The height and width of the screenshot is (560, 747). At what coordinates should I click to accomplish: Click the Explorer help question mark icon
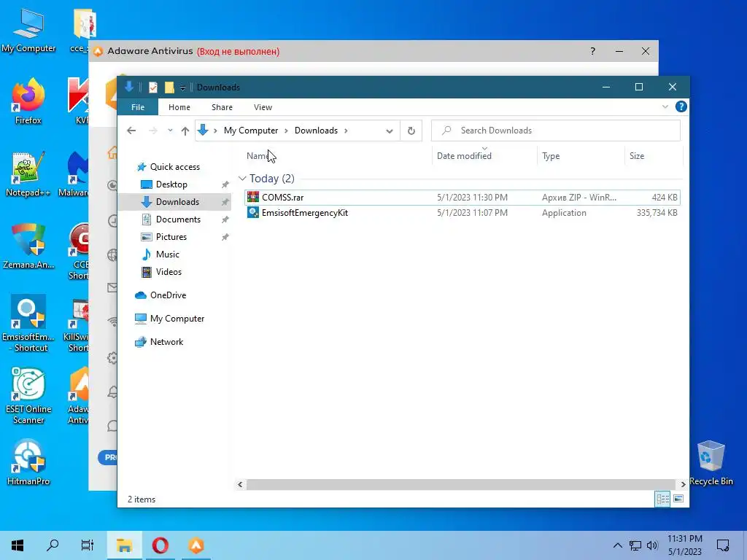(x=681, y=106)
